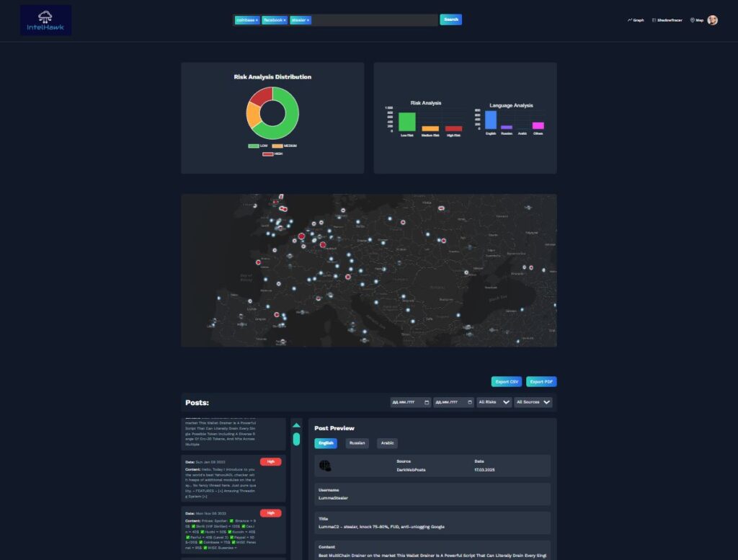Click the Search button
Screen dimensions: 738x560
click(x=450, y=19)
